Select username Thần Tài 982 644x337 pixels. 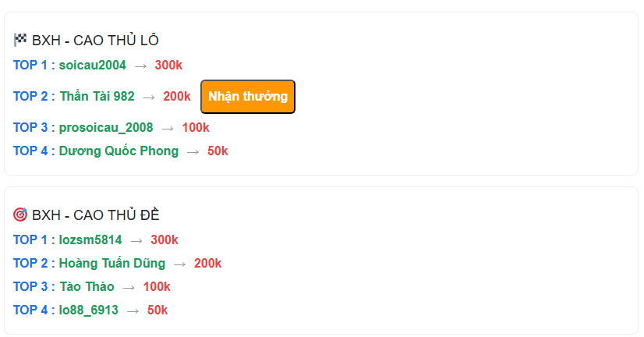point(97,97)
